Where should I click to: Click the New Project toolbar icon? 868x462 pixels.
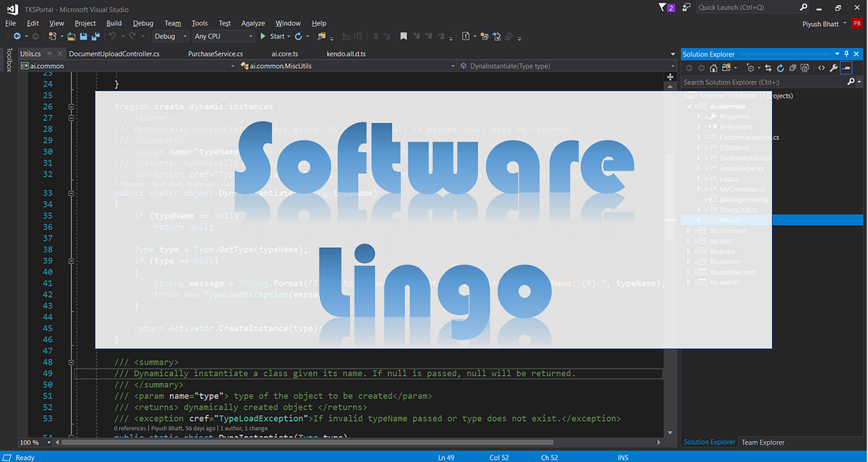(x=52, y=36)
